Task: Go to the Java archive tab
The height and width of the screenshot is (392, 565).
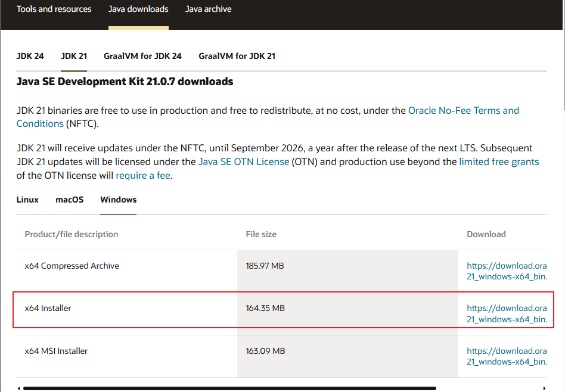Action: tap(208, 9)
